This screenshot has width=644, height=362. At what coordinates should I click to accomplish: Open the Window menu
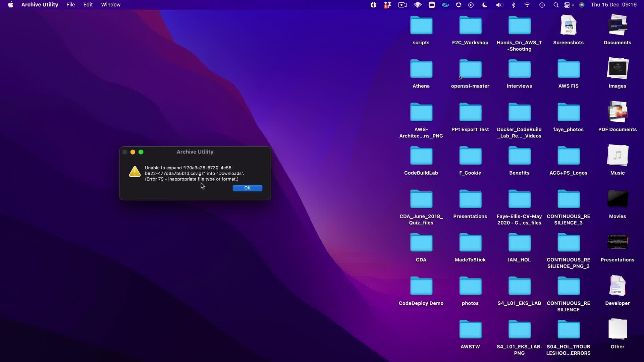(111, 5)
